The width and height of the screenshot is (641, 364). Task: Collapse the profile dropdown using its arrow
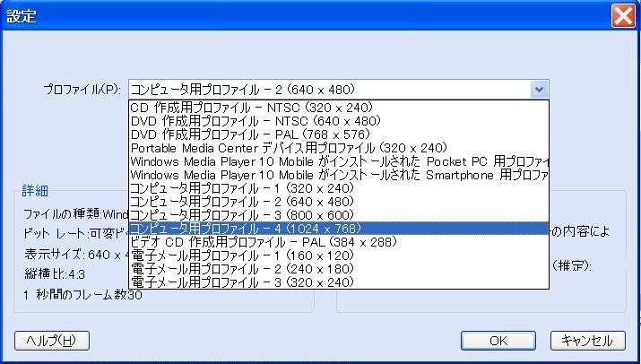pyautogui.click(x=538, y=89)
